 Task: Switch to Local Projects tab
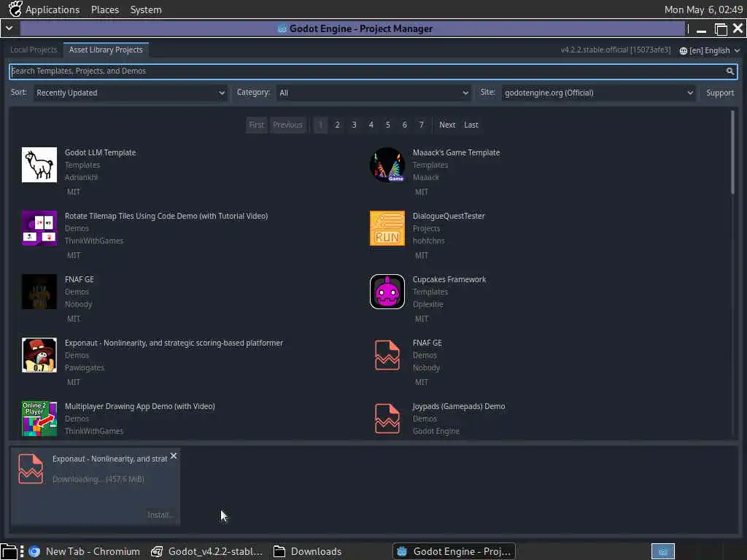pos(34,50)
